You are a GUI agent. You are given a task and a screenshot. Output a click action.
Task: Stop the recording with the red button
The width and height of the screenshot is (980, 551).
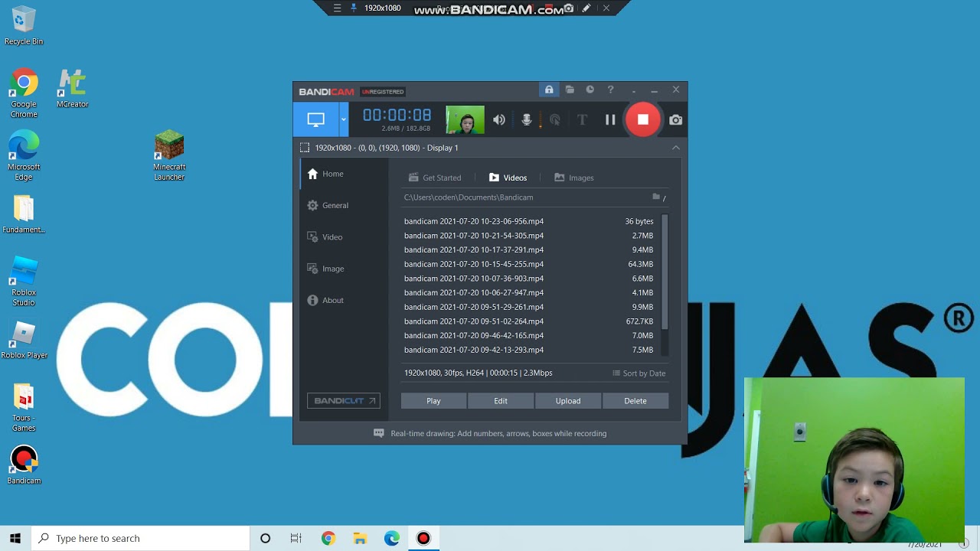pyautogui.click(x=642, y=119)
